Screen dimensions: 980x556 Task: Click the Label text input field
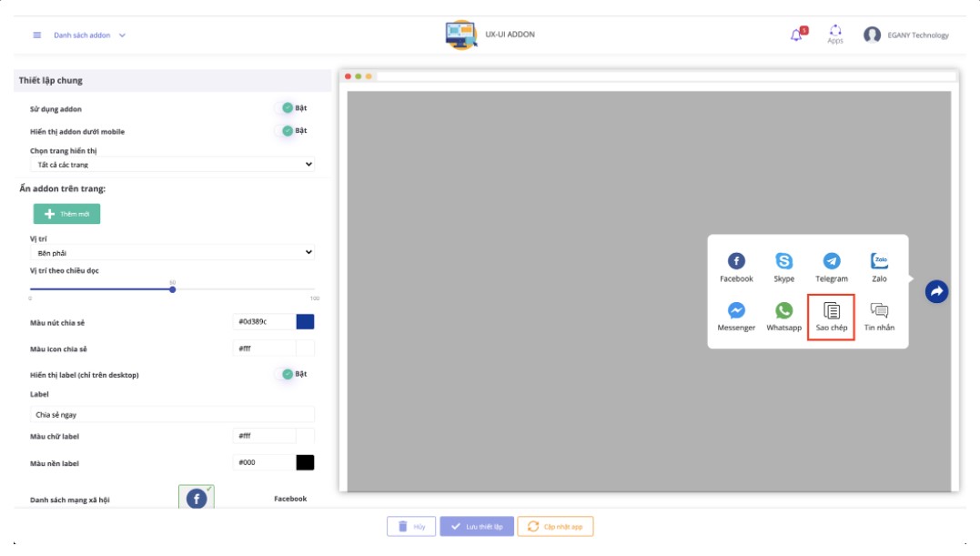[172, 414]
